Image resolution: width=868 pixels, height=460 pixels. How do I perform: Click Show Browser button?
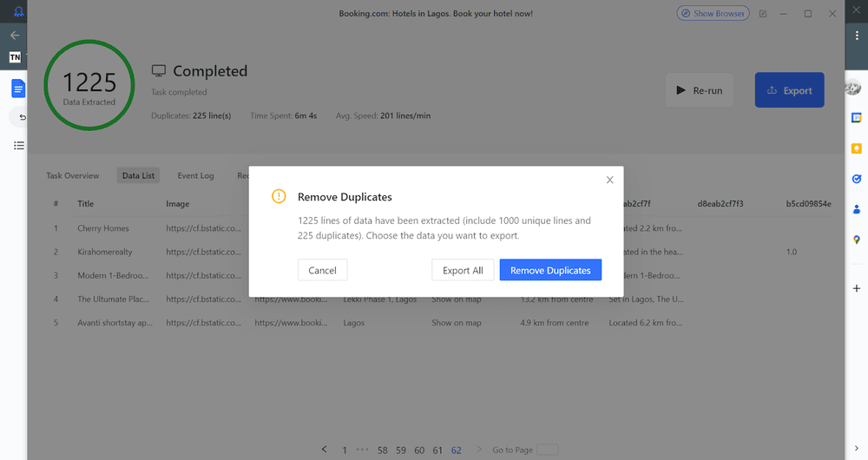click(713, 13)
